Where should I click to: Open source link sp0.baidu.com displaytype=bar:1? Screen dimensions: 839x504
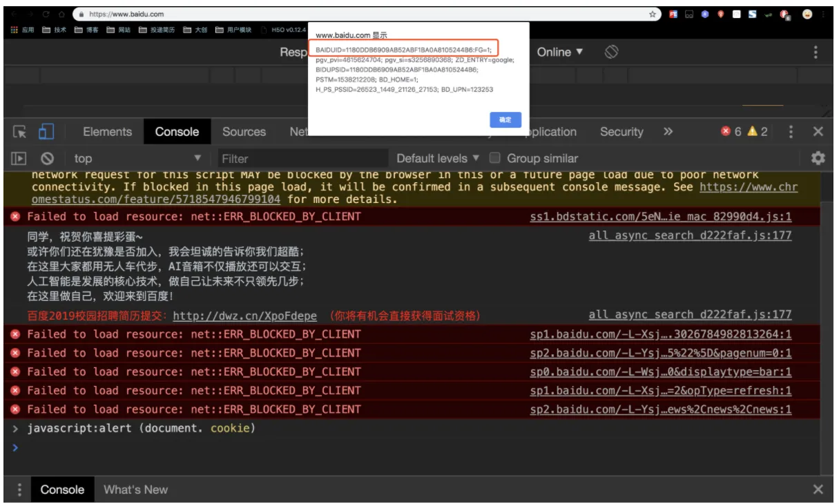(x=661, y=371)
